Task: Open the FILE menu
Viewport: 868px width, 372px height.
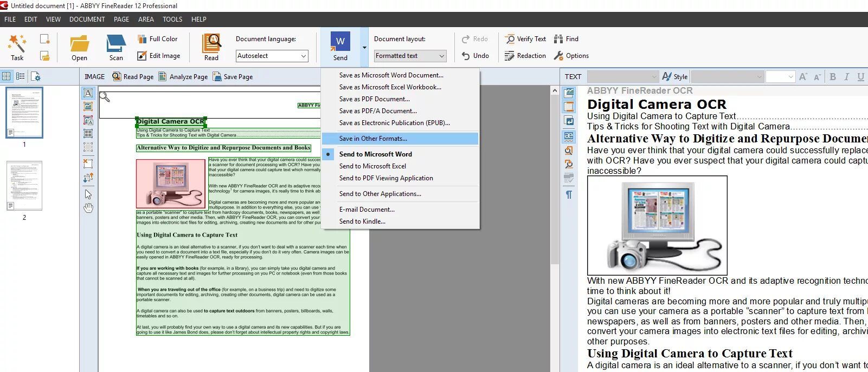Action: point(10,19)
